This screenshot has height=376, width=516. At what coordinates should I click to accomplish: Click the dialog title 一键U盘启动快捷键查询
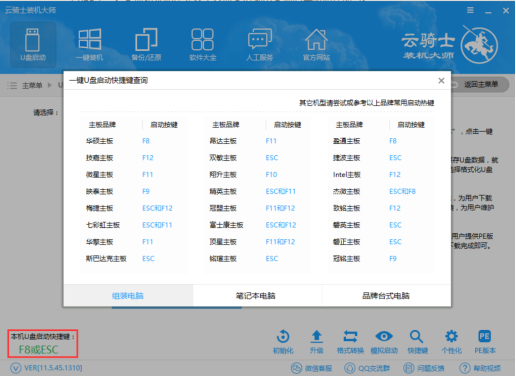click(108, 80)
